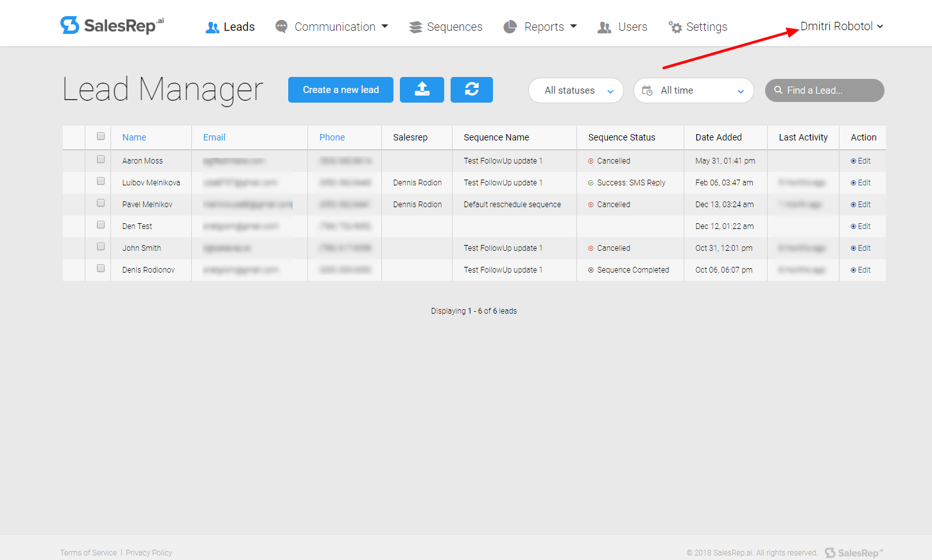Check the box for Den Test
This screenshot has width=932, height=560.
[101, 225]
